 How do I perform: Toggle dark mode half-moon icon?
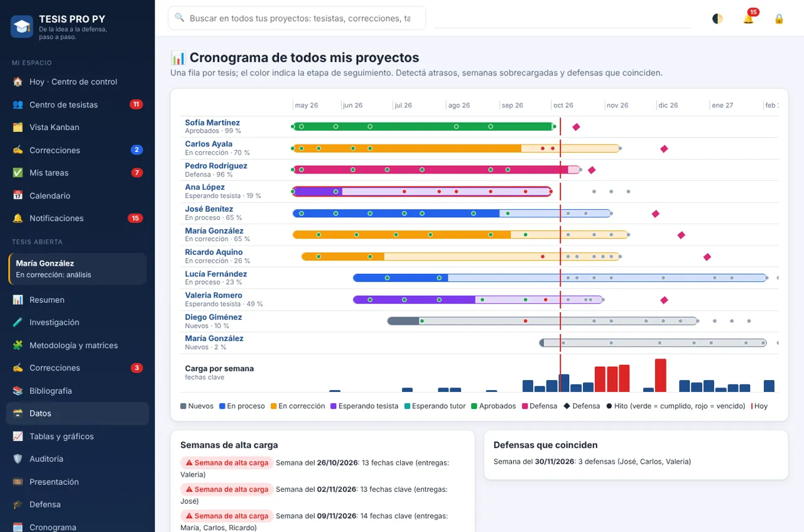pos(717,19)
